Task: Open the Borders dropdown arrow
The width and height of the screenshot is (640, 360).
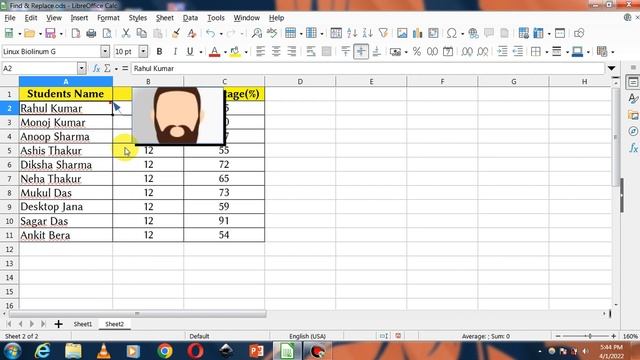Action: (x=547, y=52)
